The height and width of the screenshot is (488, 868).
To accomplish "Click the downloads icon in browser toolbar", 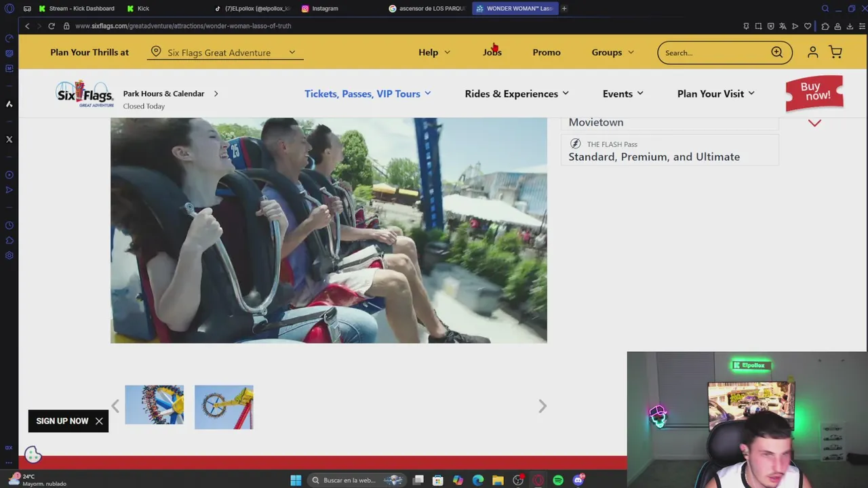I will [850, 26].
